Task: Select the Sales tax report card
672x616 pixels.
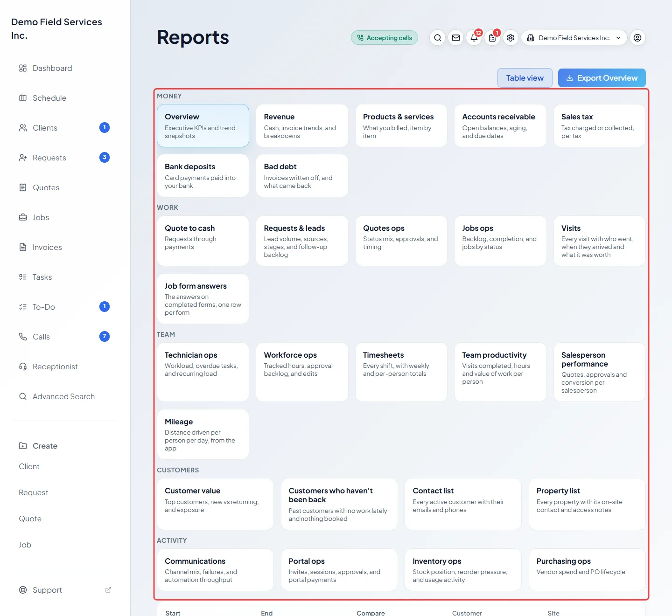Action: pyautogui.click(x=600, y=125)
